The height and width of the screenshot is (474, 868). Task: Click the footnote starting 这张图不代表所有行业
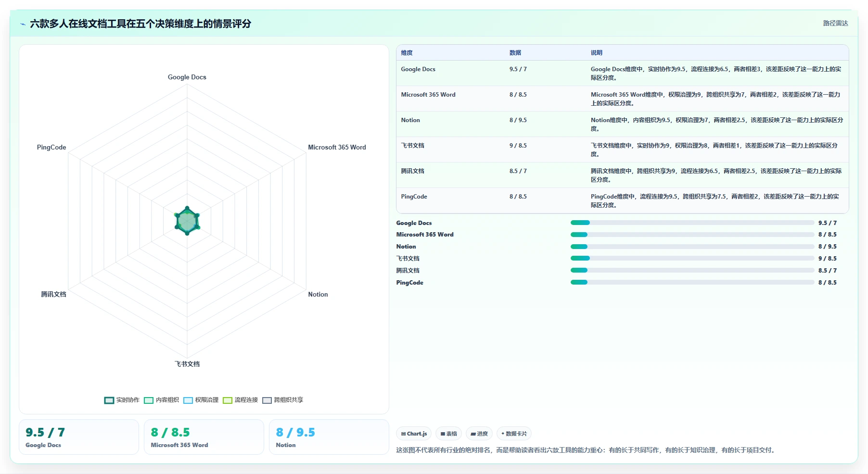coord(587,450)
